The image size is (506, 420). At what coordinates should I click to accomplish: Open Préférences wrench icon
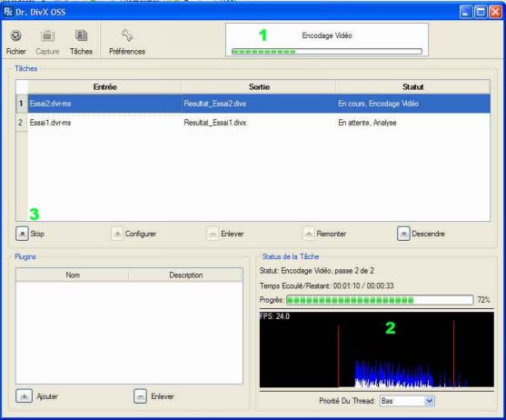(x=127, y=35)
